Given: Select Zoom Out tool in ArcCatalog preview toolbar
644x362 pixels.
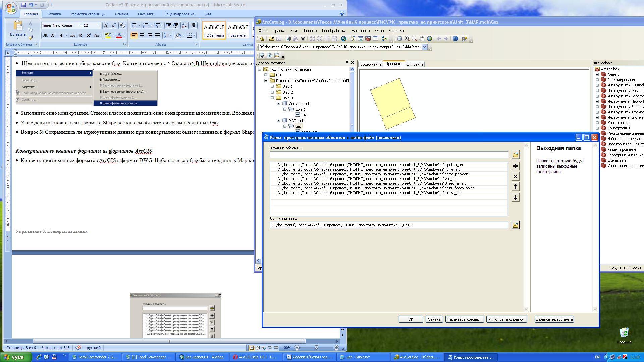Looking at the screenshot, I should point(414,39).
